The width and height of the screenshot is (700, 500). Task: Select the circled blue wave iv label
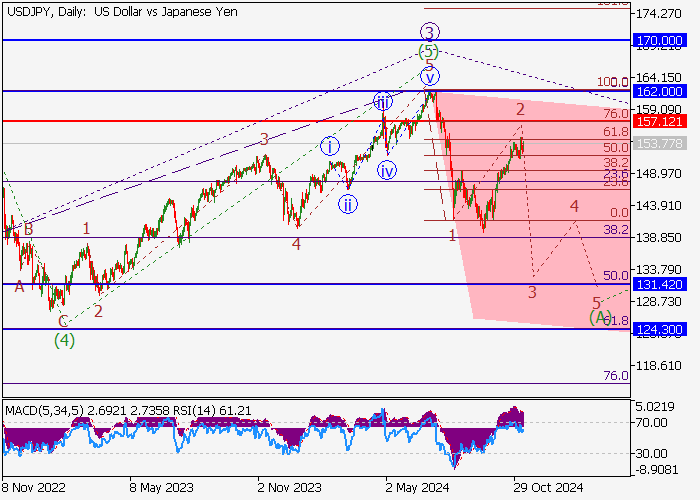click(387, 171)
